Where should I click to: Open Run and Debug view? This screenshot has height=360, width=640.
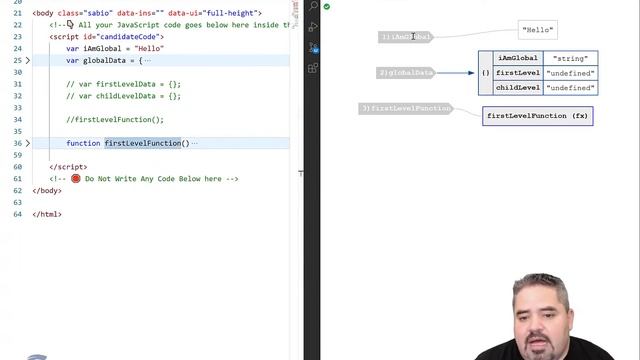point(313,27)
